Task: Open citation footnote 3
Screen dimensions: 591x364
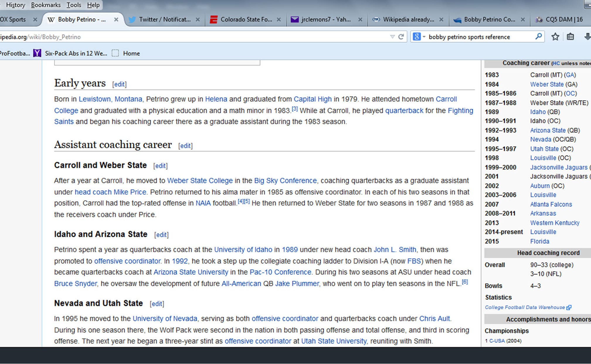Action: click(295, 109)
